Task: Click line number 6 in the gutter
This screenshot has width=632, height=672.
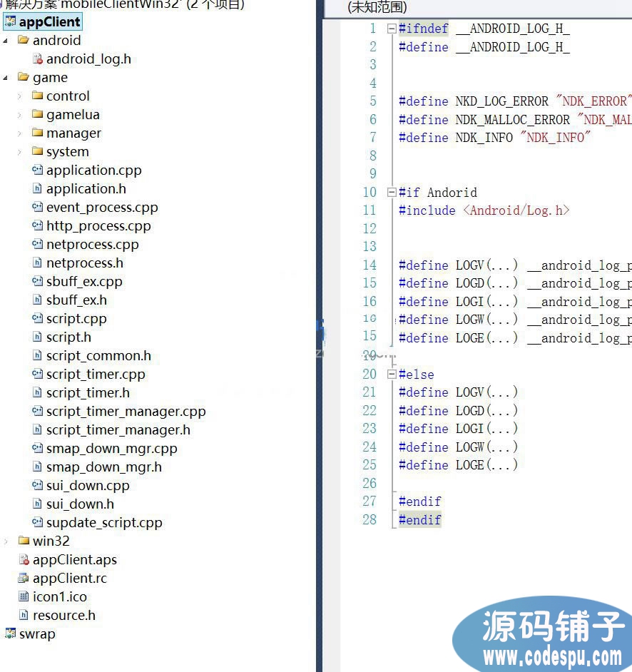Action: coord(373,119)
